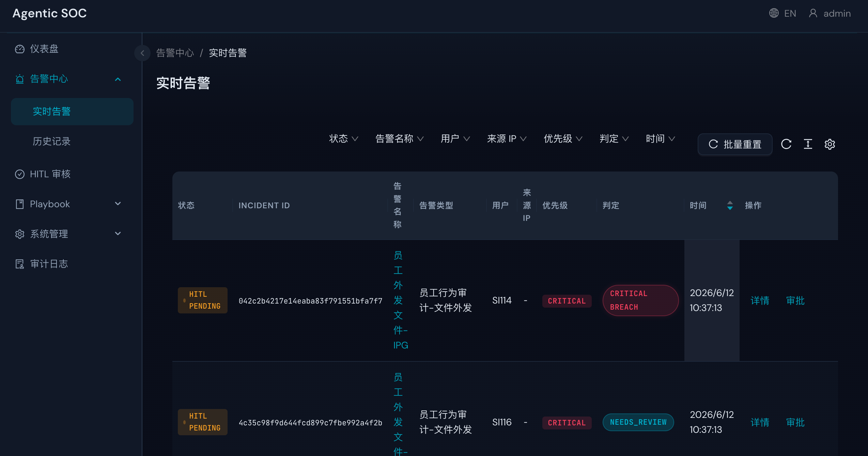The width and height of the screenshot is (868, 456).
Task: Click the dashboard gauge icon
Action: coord(20,49)
